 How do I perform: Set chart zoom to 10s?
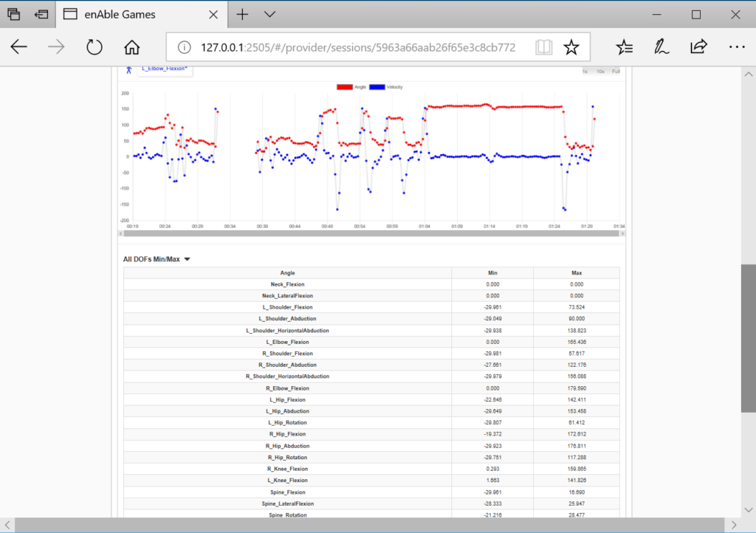pyautogui.click(x=600, y=72)
